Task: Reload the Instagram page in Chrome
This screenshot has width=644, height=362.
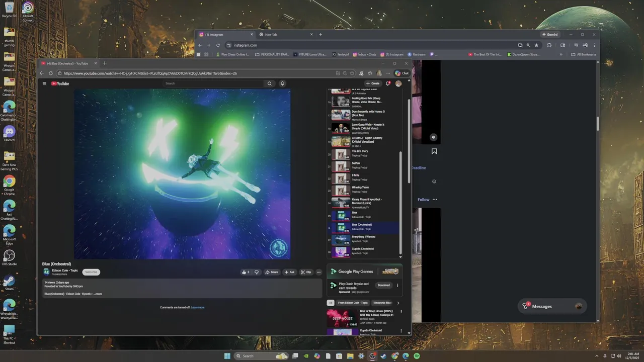Action: (218, 45)
